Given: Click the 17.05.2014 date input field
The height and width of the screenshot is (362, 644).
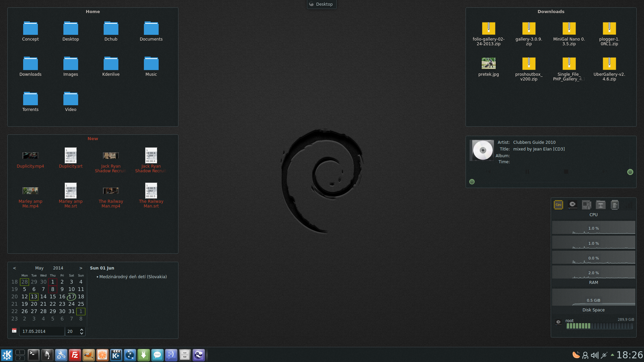Looking at the screenshot, I should tap(42, 331).
